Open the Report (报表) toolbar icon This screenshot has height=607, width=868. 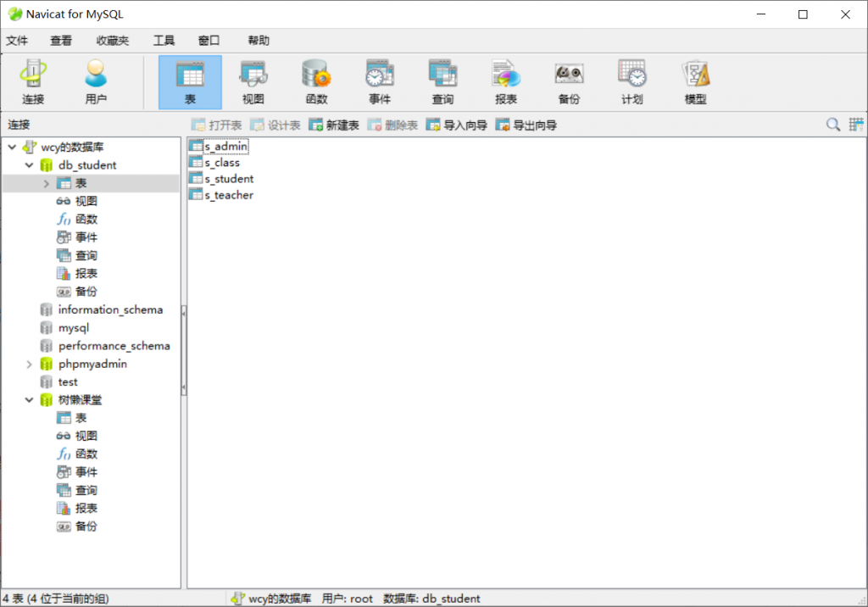tap(505, 82)
